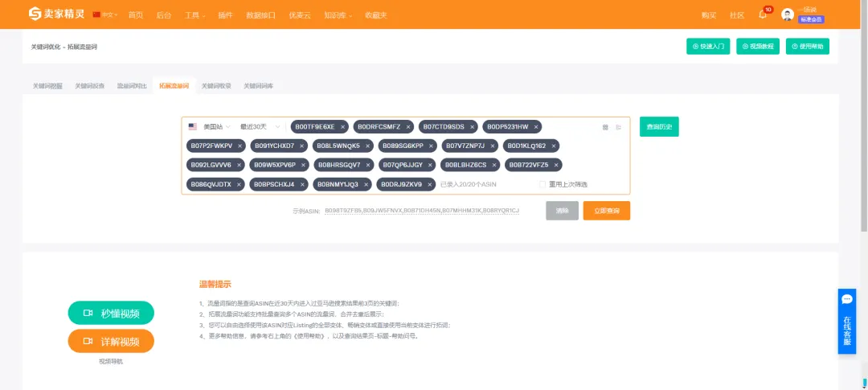Switch to 关键词反查 tab

[x=90, y=86]
